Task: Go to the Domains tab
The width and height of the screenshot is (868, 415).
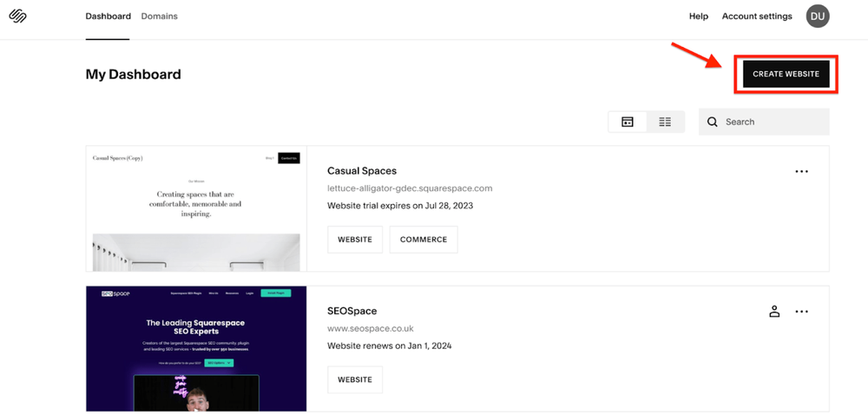Action: click(x=160, y=16)
